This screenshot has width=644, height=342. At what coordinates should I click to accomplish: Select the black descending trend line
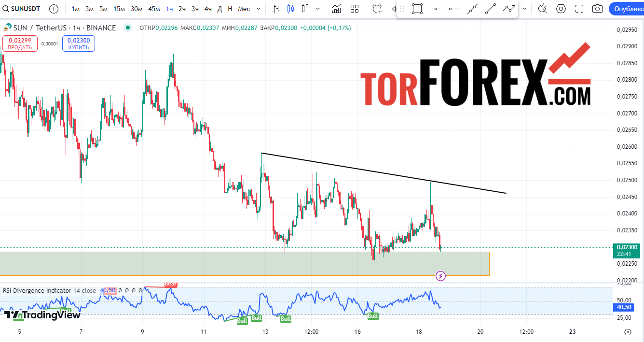[384, 173]
